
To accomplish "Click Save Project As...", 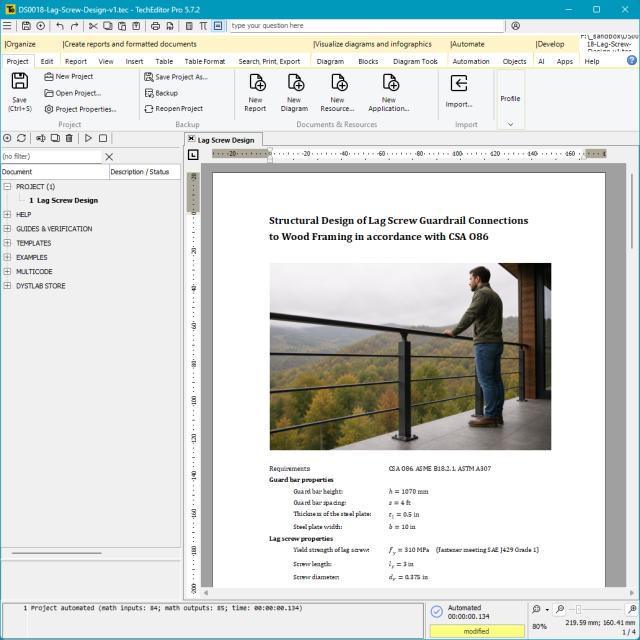I will (x=176, y=77).
